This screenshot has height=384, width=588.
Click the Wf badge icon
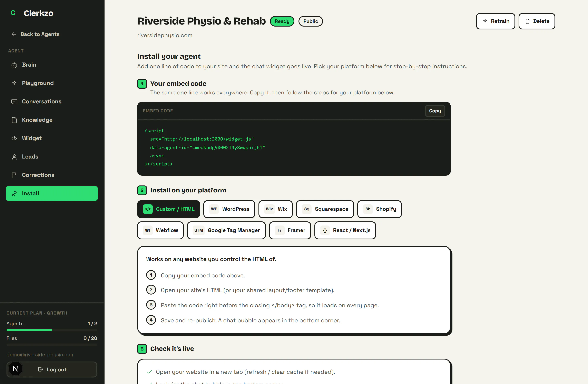pos(148,230)
